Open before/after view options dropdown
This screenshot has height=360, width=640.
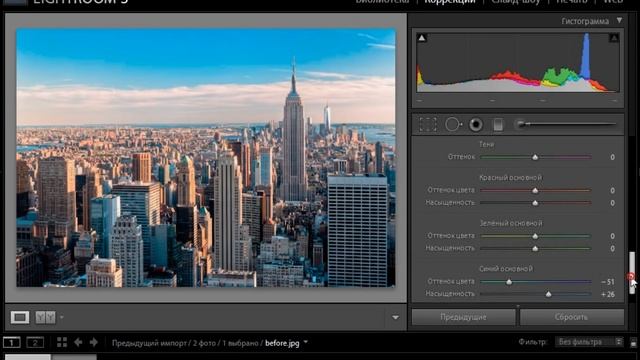tap(62, 317)
